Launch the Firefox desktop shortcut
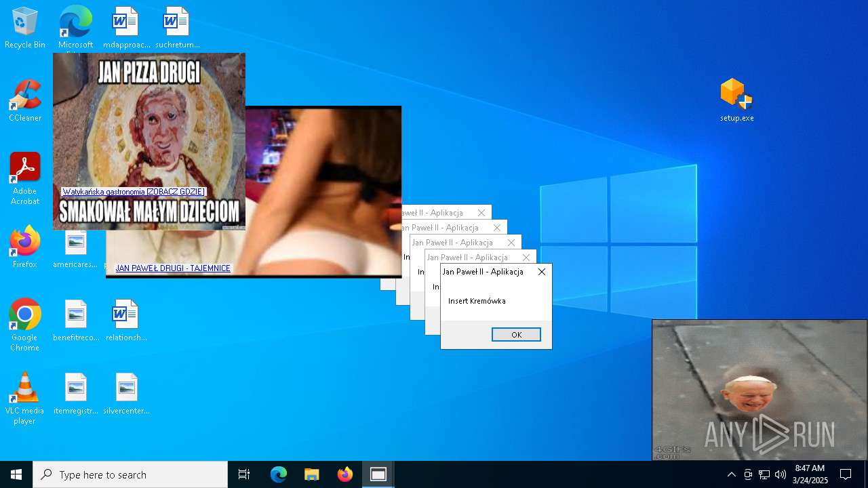868x488 pixels. click(x=25, y=247)
